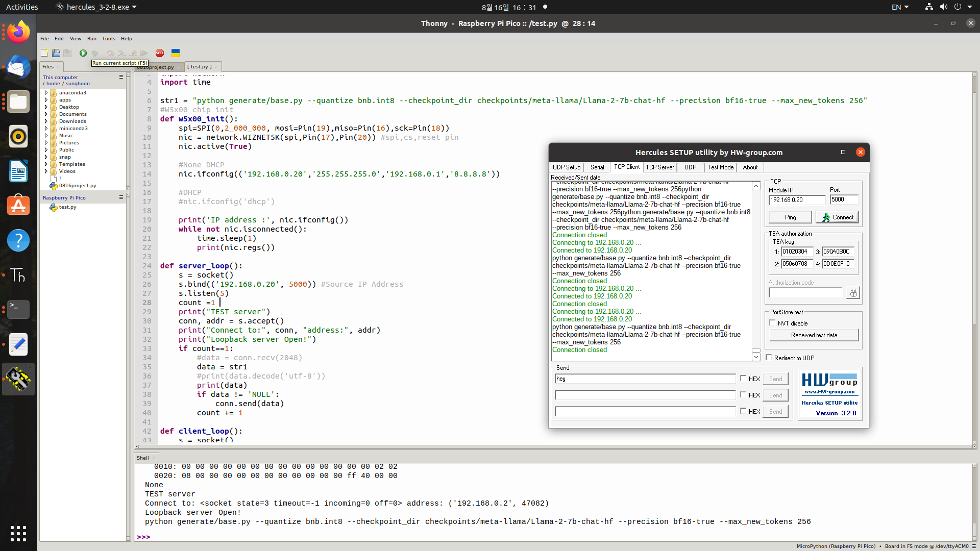Click the Ping button

click(790, 217)
